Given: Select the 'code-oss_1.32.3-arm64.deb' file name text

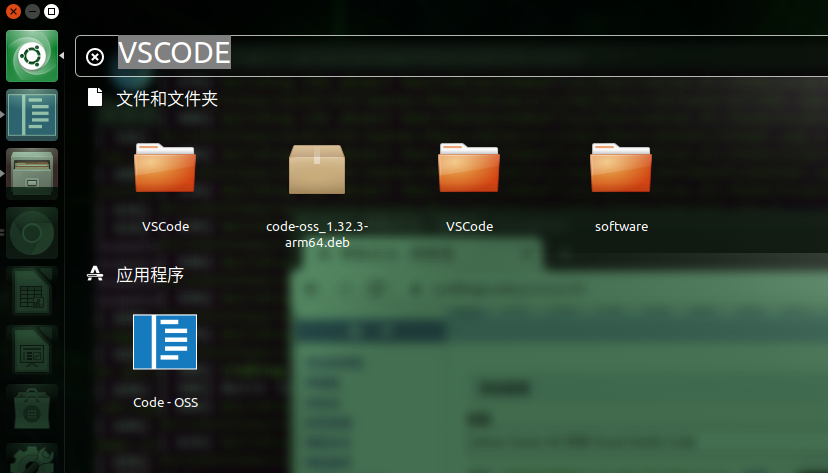Looking at the screenshot, I should [317, 234].
